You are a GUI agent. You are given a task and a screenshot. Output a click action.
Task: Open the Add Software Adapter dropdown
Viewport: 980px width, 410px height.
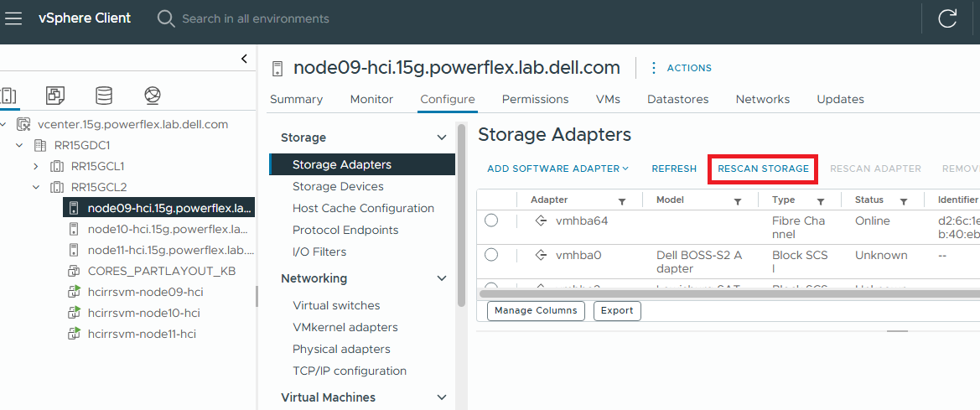557,169
